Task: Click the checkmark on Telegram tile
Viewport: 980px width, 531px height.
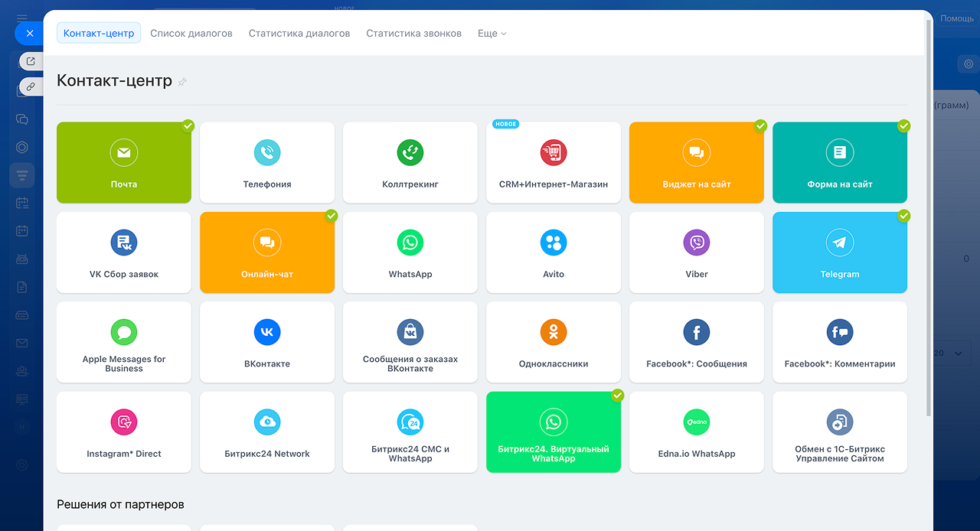Action: tap(903, 216)
